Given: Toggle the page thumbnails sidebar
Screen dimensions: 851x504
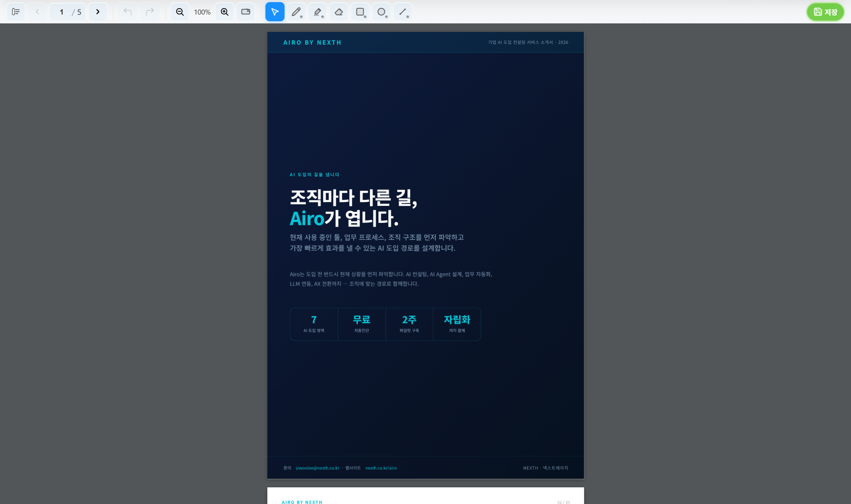Looking at the screenshot, I should [16, 12].
